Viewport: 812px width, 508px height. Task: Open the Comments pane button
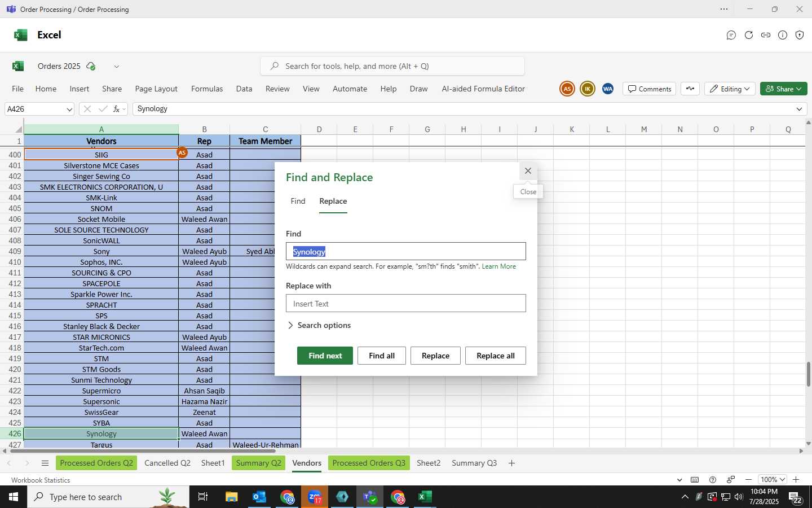(650, 89)
